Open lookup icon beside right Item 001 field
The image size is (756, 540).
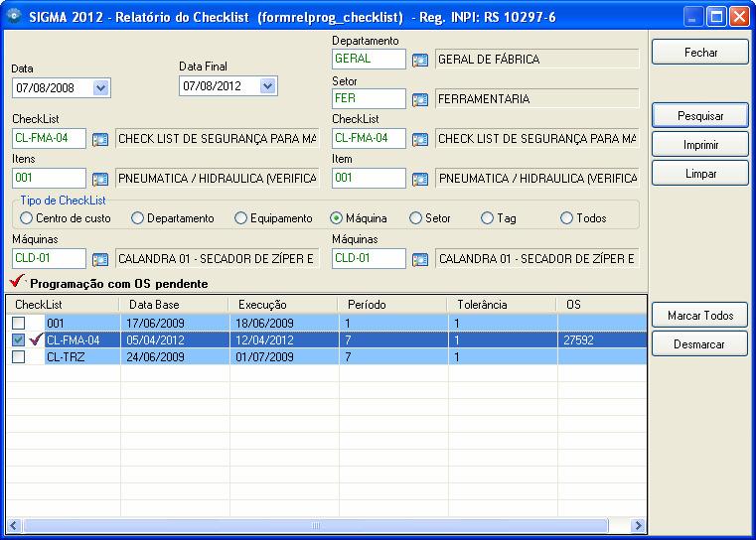point(420,180)
